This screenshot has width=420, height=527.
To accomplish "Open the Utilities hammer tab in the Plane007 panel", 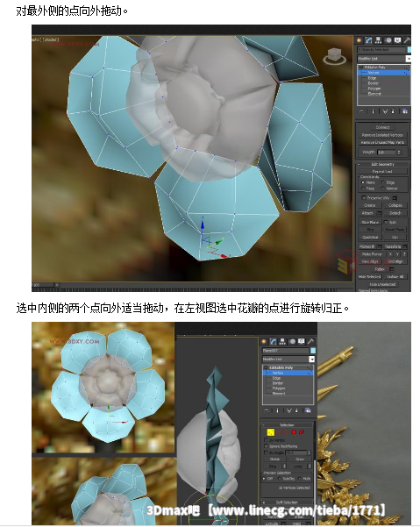I will [x=310, y=341].
